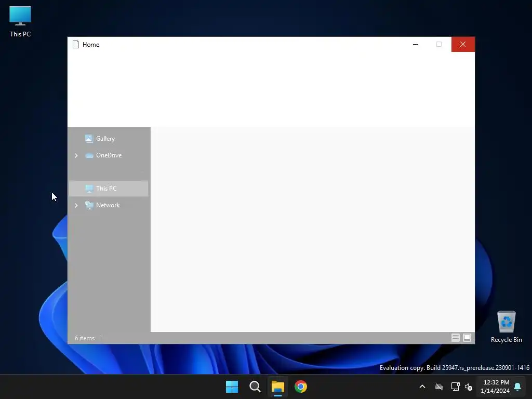Expand the OneDrive tree node
The width and height of the screenshot is (532, 399).
[76, 155]
